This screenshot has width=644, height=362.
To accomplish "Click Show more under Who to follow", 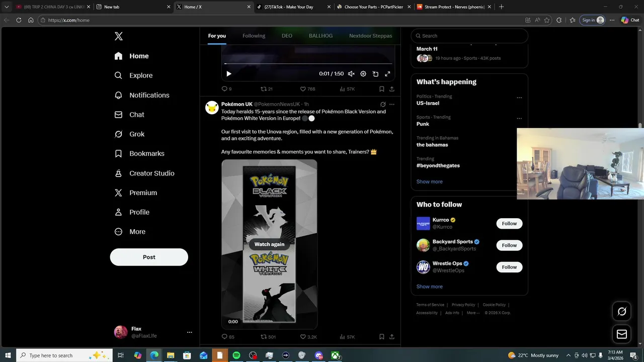I will tap(429, 287).
